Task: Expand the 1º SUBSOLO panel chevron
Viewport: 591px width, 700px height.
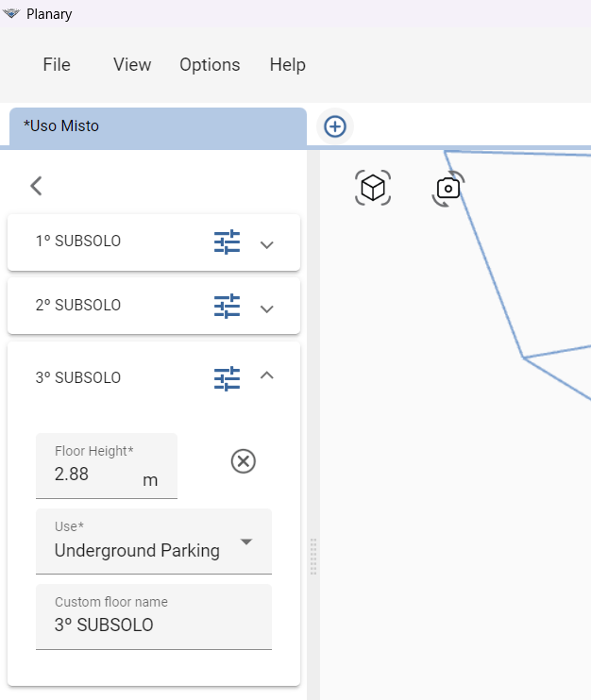Action: pos(266,244)
